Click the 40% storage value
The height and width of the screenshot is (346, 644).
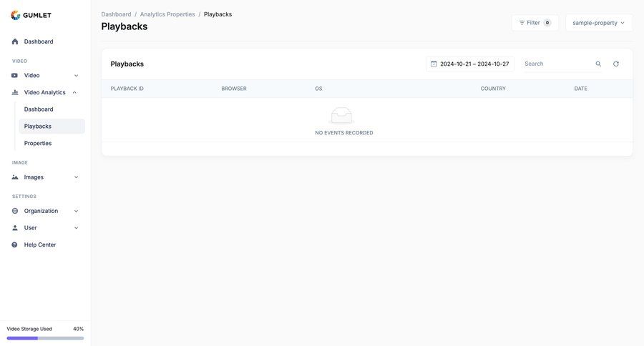[x=79, y=329]
